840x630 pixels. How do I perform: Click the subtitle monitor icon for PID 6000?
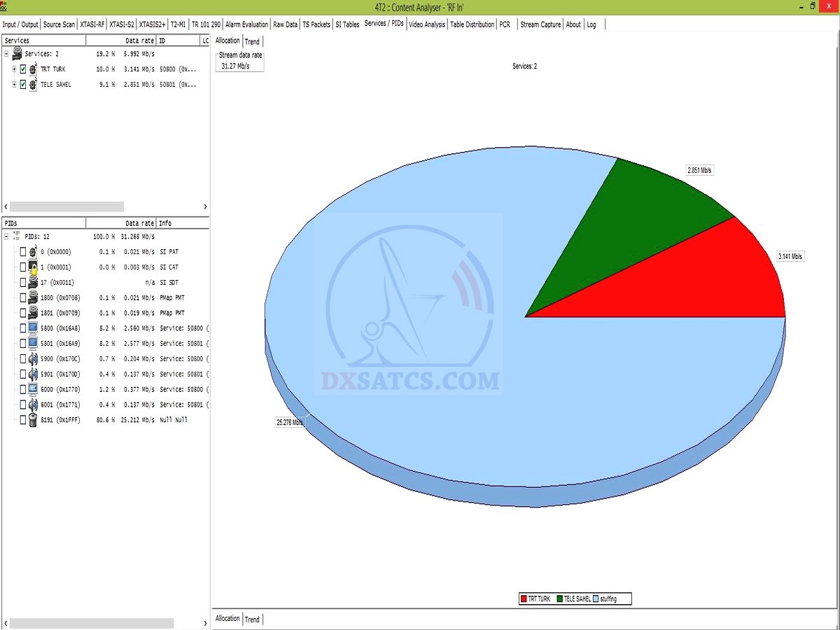pyautogui.click(x=33, y=389)
